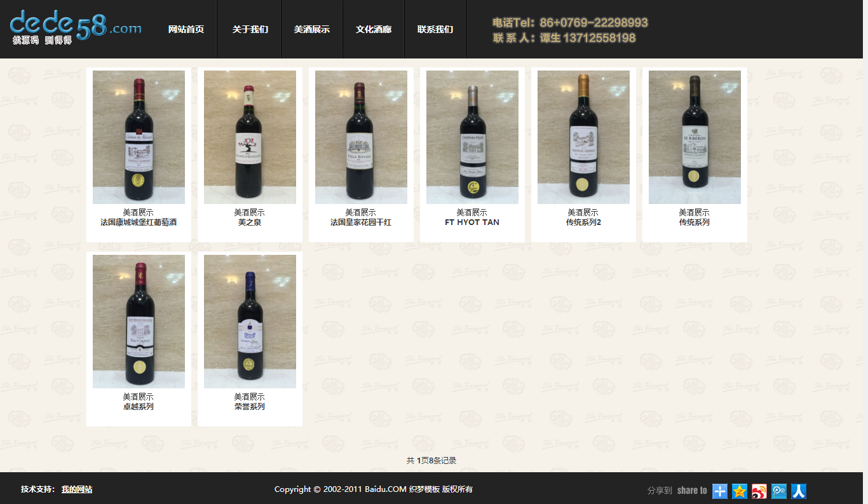
Task: Share to Sina Weibo icon
Action: pos(759,491)
